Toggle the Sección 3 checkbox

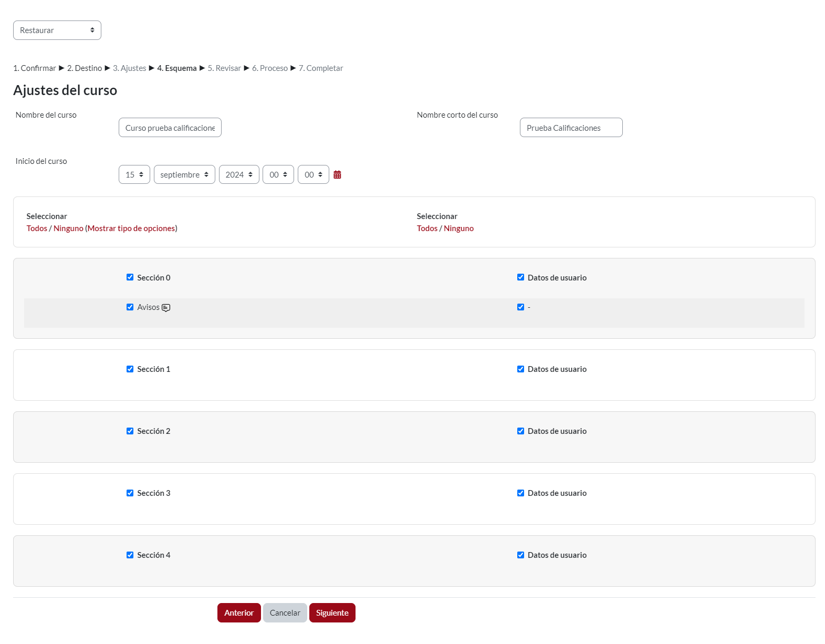pos(130,493)
